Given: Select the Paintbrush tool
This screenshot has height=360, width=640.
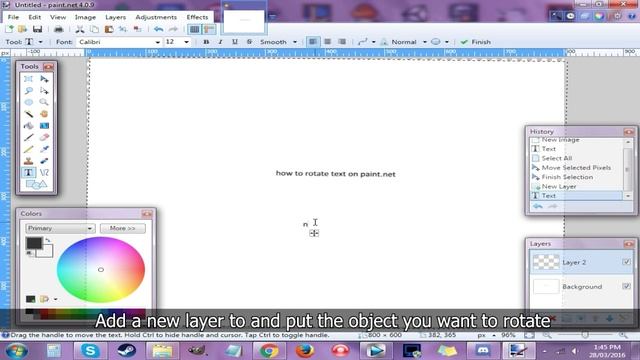Looking at the screenshot, I should tap(29, 138).
